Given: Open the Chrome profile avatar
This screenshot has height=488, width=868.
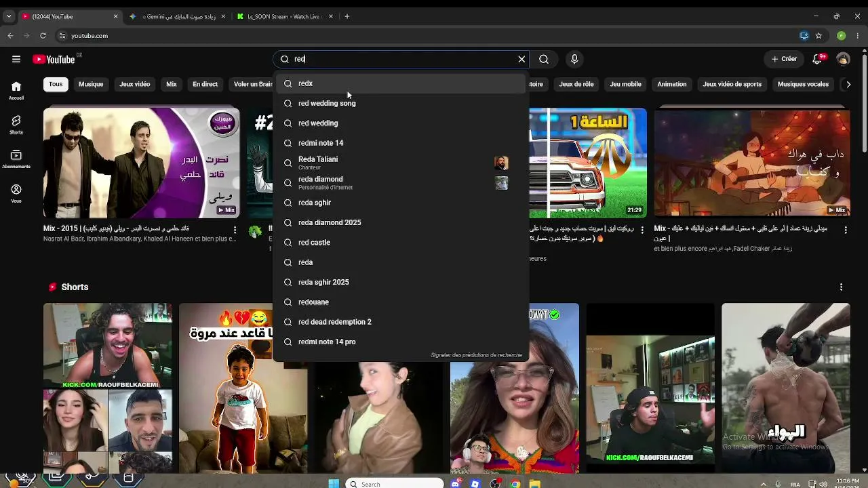Looking at the screenshot, I should tap(841, 35).
